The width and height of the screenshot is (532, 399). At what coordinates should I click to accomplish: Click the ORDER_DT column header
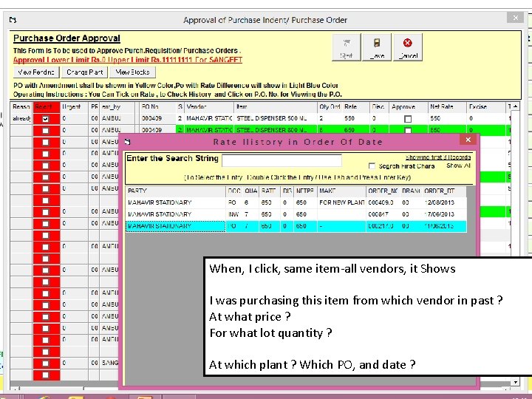tap(444, 191)
